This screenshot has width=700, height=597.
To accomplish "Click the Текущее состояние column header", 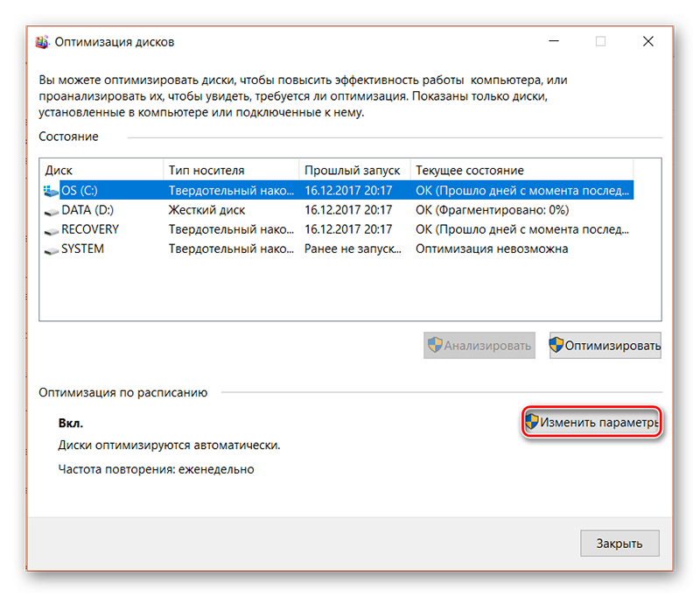I will pyautogui.click(x=521, y=170).
